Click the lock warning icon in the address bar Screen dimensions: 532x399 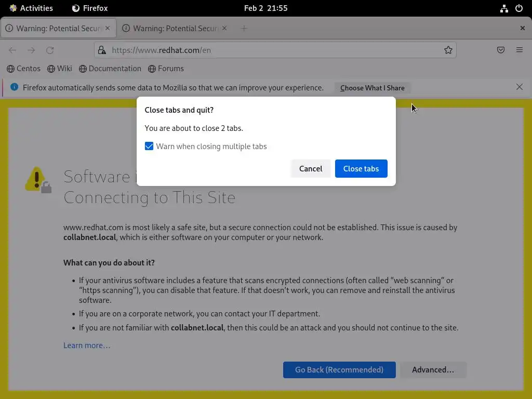pos(102,50)
